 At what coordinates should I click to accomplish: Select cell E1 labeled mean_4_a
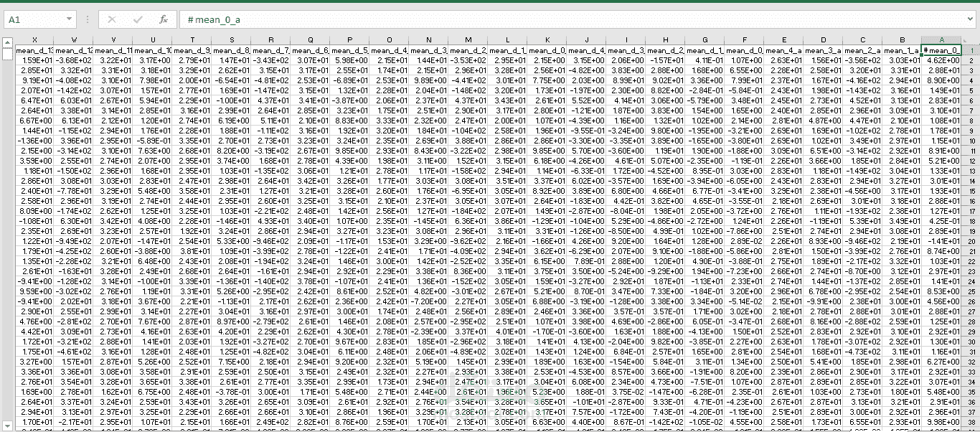click(783, 50)
